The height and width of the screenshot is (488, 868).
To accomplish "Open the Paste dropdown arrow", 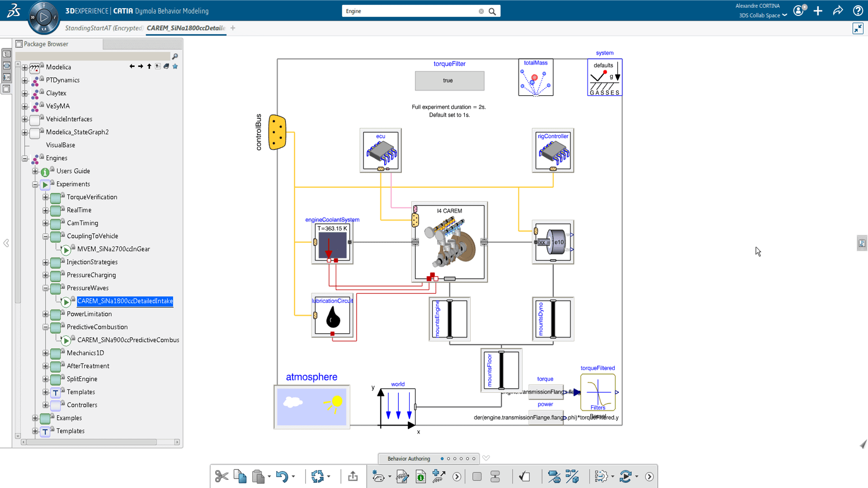I will 269,476.
